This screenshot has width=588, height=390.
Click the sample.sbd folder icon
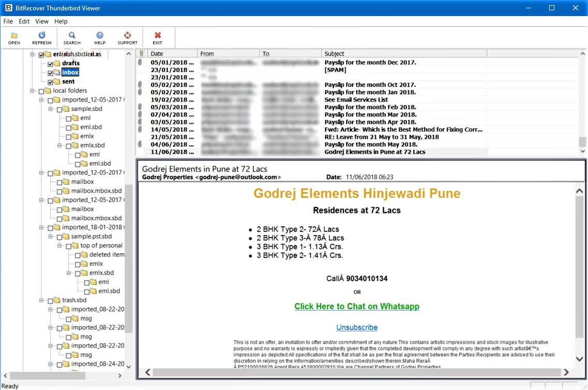click(66, 109)
